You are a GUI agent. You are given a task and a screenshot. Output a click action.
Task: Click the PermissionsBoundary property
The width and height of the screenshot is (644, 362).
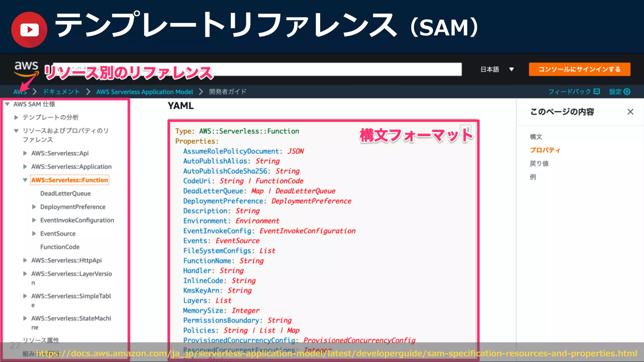[221, 321]
